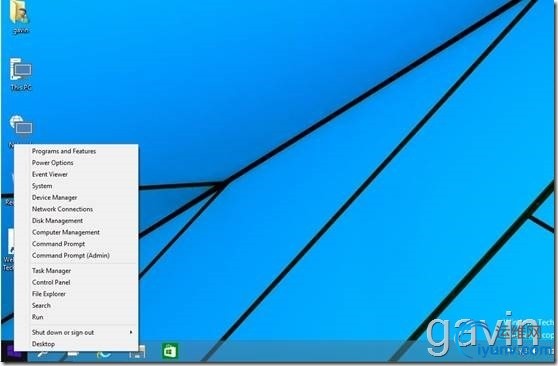
Task: Select the Network desktop icon
Action: (x=21, y=130)
